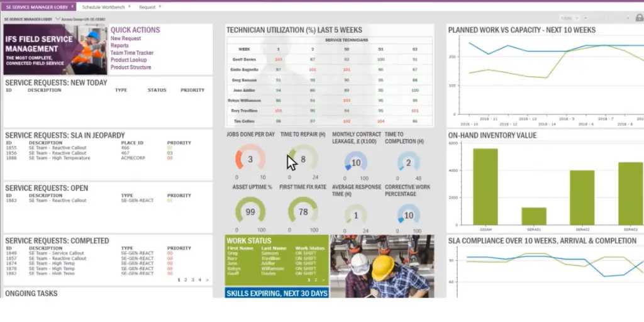Viewport: 644px width, 322px height.
Task: Click the tallest bar in inventory chart
Action: point(486,186)
